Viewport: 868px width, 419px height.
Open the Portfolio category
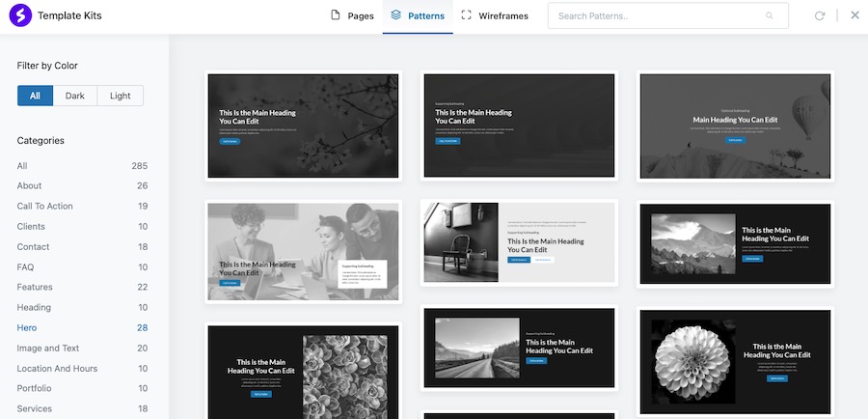point(83,388)
